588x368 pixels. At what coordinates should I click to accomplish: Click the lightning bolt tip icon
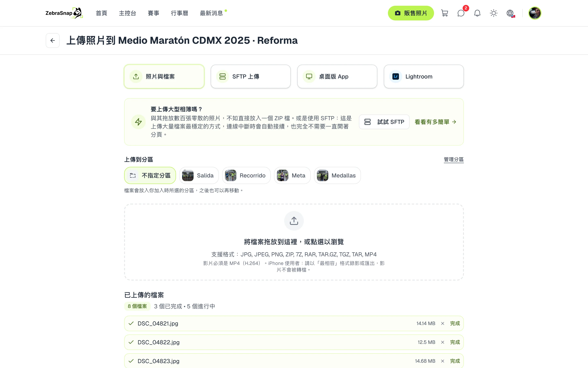(138, 122)
